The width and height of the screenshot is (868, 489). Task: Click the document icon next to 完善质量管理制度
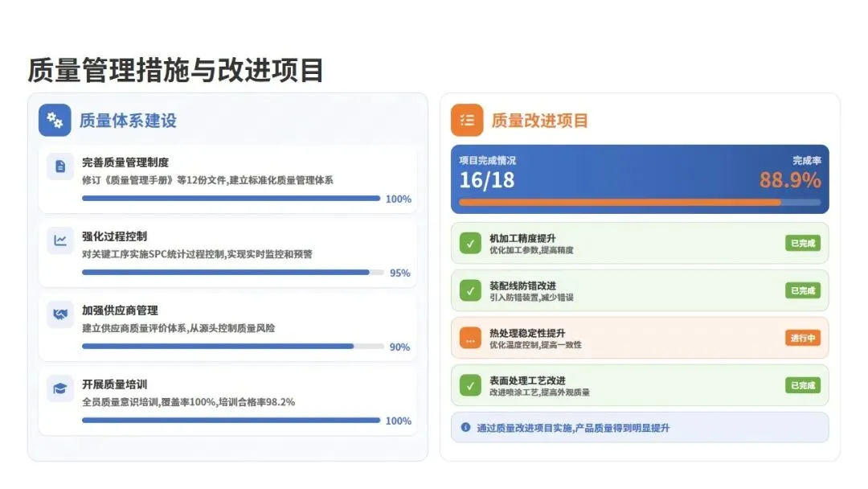(x=60, y=166)
